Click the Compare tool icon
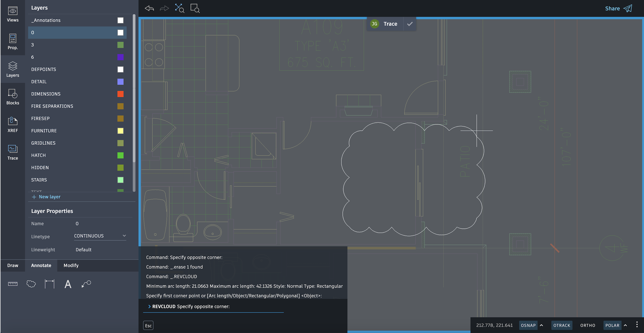 click(x=179, y=8)
